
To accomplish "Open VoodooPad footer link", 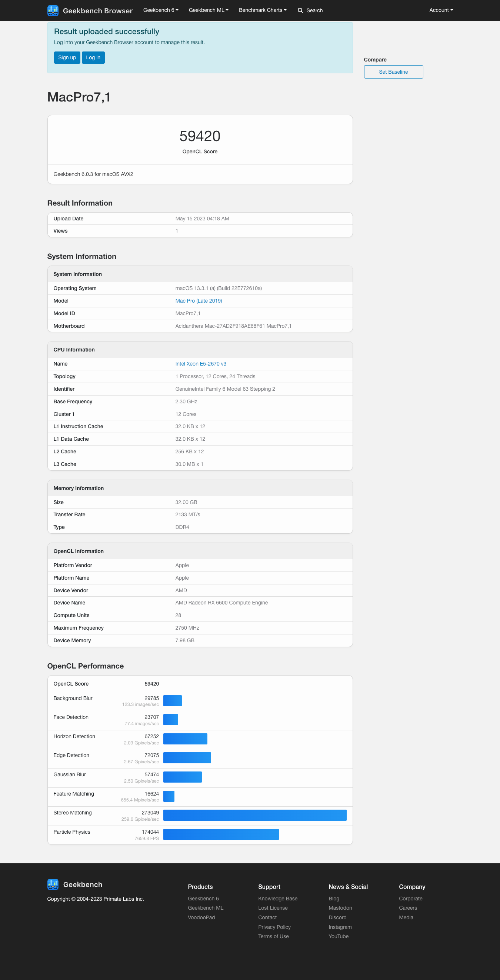I will [201, 918].
